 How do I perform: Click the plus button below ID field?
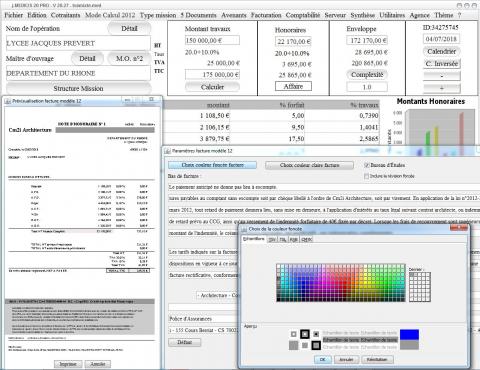[442, 88]
